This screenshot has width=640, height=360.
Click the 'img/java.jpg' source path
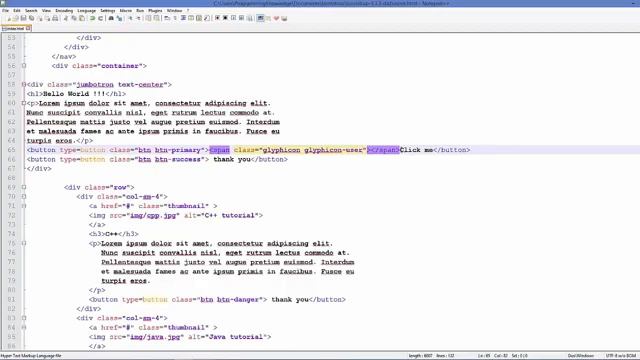155,337
